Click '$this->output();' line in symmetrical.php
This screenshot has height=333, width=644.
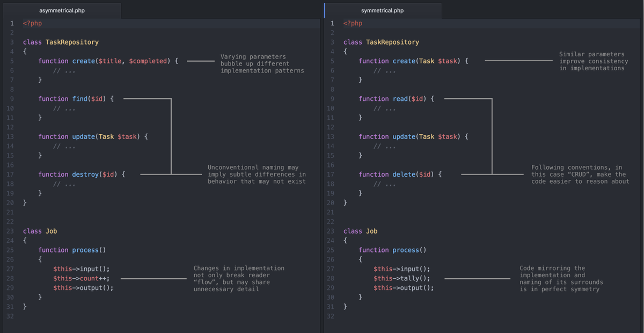click(404, 287)
